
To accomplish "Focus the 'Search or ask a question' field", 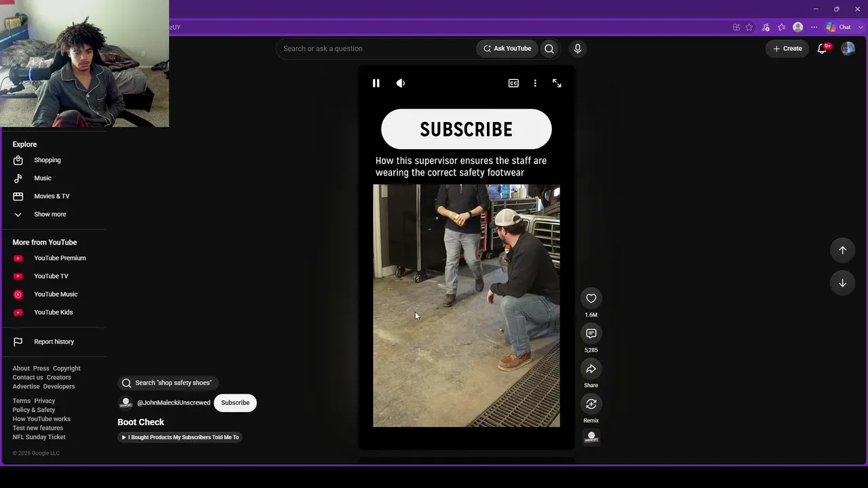I will pyautogui.click(x=376, y=49).
